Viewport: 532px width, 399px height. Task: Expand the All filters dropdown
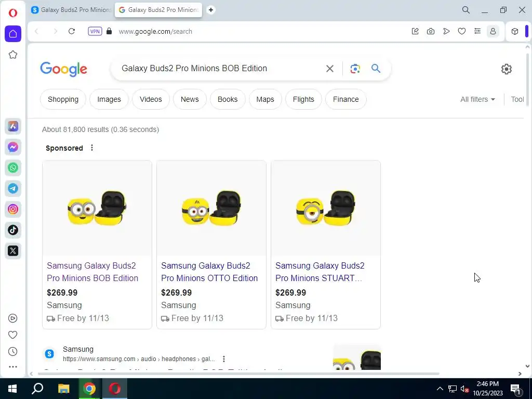tap(477, 99)
